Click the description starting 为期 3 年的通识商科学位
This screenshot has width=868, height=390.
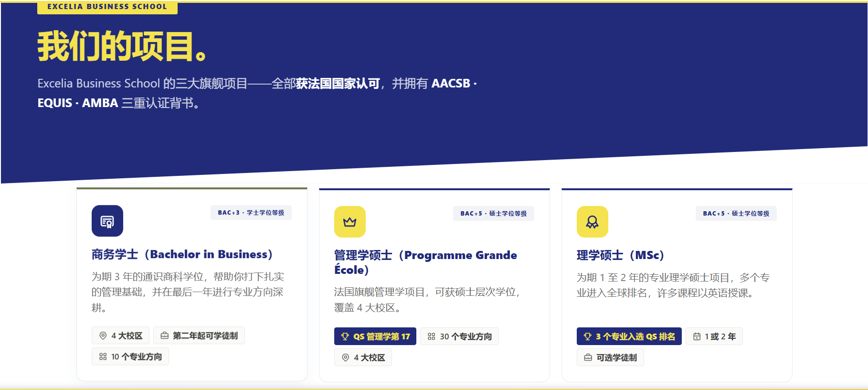click(x=188, y=292)
